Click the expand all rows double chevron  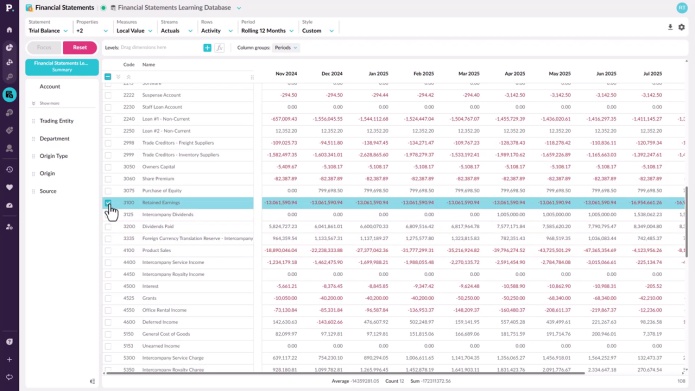pos(118,77)
